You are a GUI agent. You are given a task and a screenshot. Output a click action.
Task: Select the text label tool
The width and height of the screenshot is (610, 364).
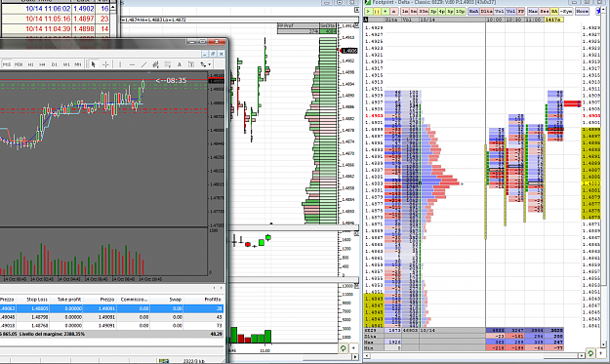pos(191,64)
